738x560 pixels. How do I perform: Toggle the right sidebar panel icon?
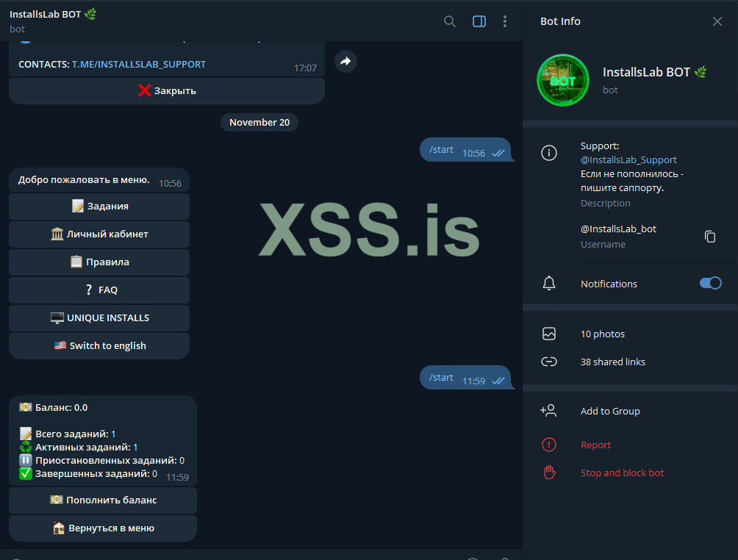[479, 21]
